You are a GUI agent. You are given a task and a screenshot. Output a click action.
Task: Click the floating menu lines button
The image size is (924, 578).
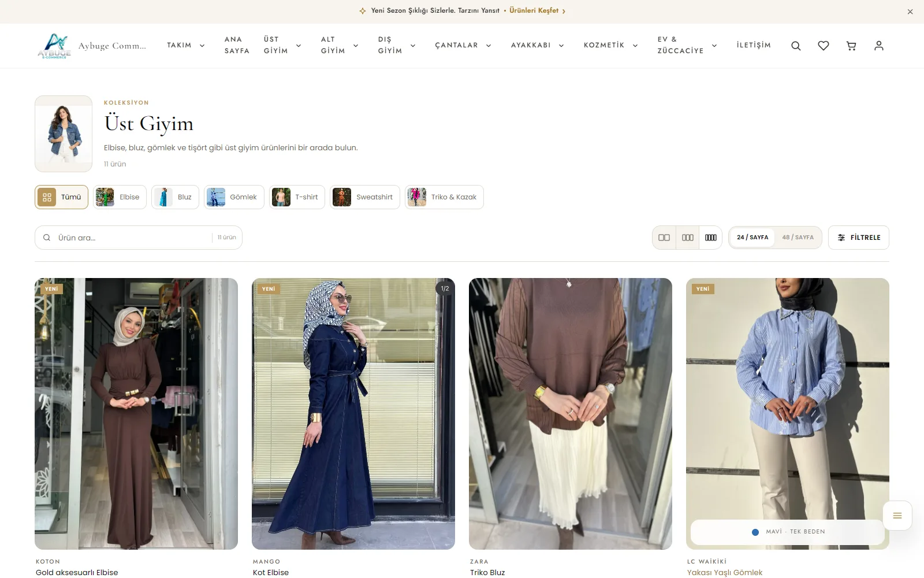897,516
